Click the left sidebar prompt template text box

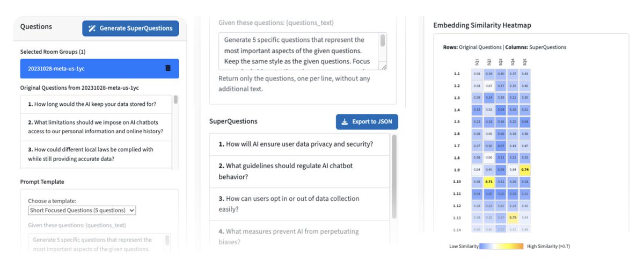pos(100,243)
